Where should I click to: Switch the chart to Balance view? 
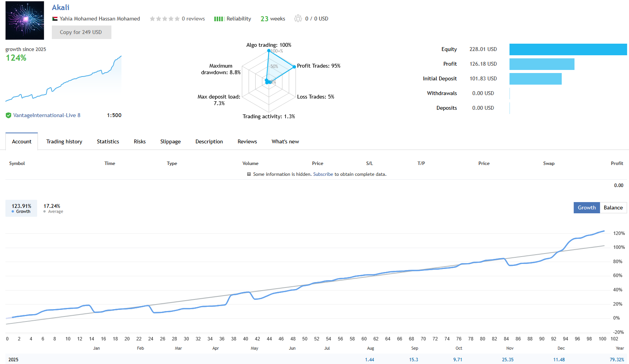(x=613, y=208)
